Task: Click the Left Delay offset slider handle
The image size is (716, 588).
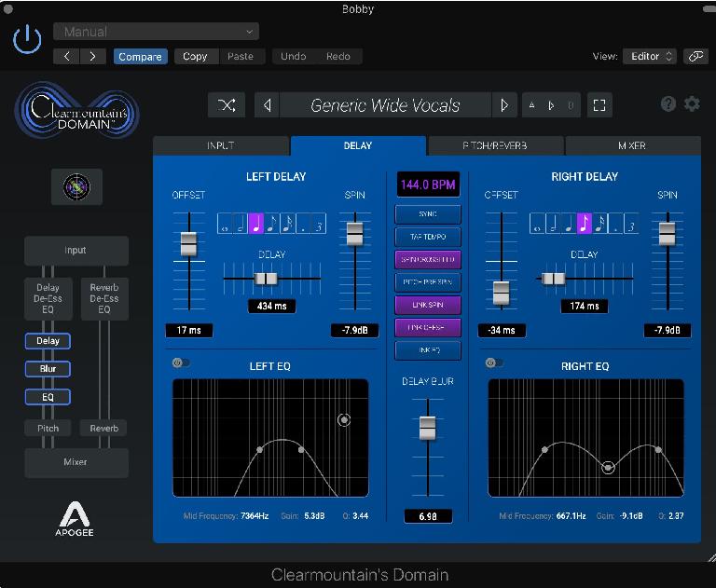Action: 188,244
